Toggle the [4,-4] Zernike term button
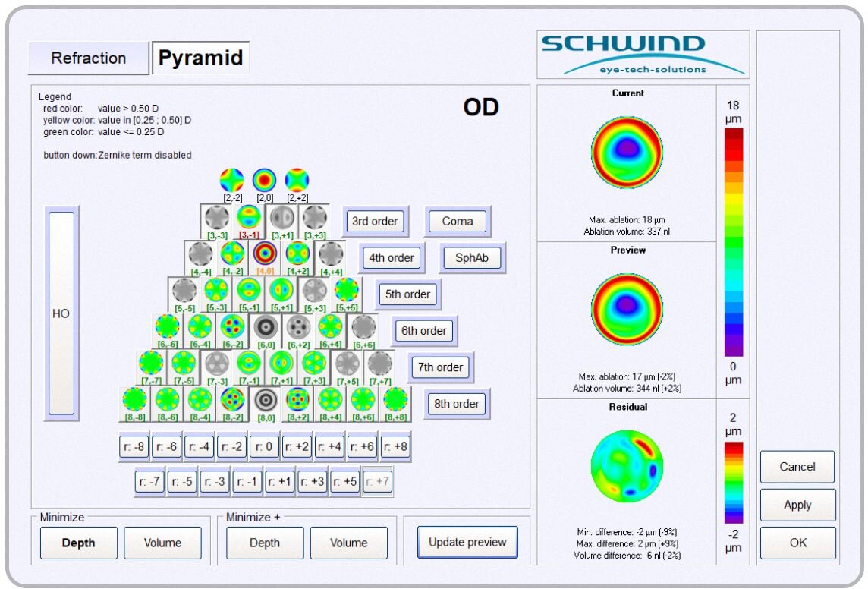The image size is (868, 589). pyautogui.click(x=200, y=258)
